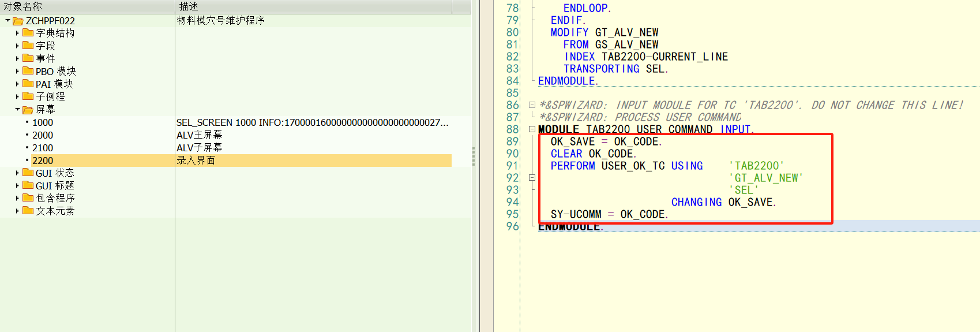Collapse the 屏幕 folder arrow
This screenshot has height=332, width=980.
[x=17, y=109]
